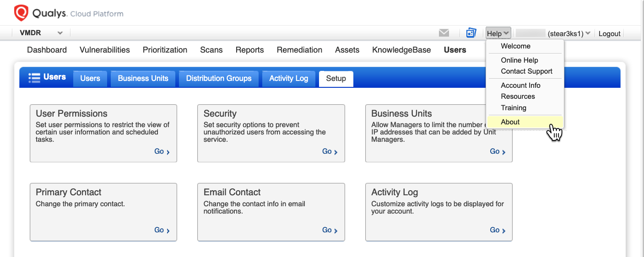Open the blue dashboard widget icon
Viewport: 644px width, 257px height.
click(471, 33)
